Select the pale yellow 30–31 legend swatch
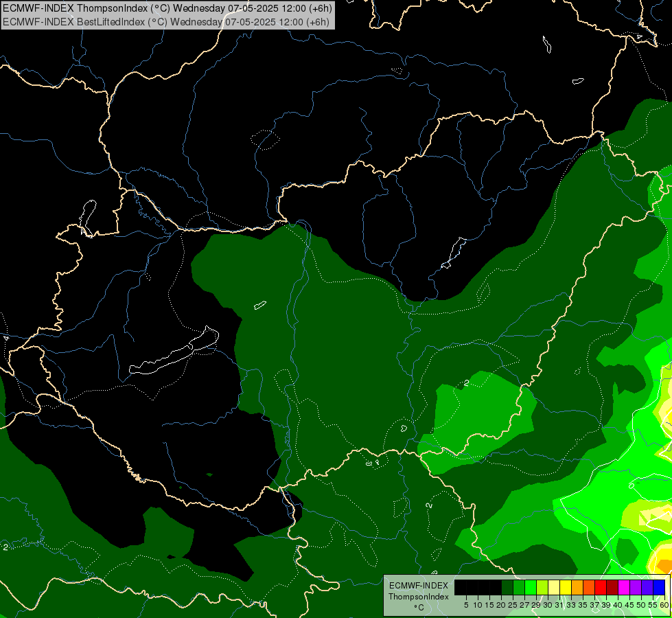The height and width of the screenshot is (618, 672). click(x=554, y=587)
